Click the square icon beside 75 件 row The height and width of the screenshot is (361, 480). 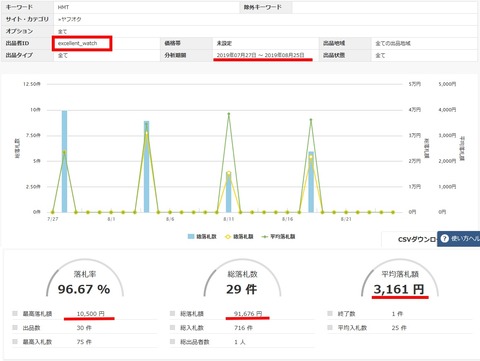pos(15,342)
